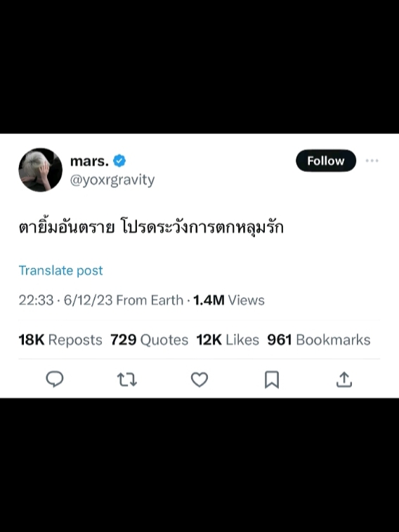The height and width of the screenshot is (532, 399).
Task: View the 18K Reposts list
Action: click(60, 340)
